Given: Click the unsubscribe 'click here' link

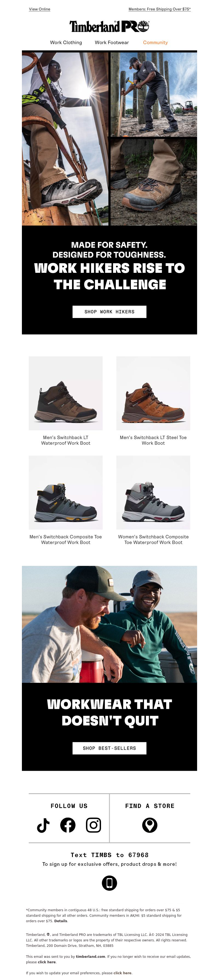Looking at the screenshot, I should coord(47,962).
